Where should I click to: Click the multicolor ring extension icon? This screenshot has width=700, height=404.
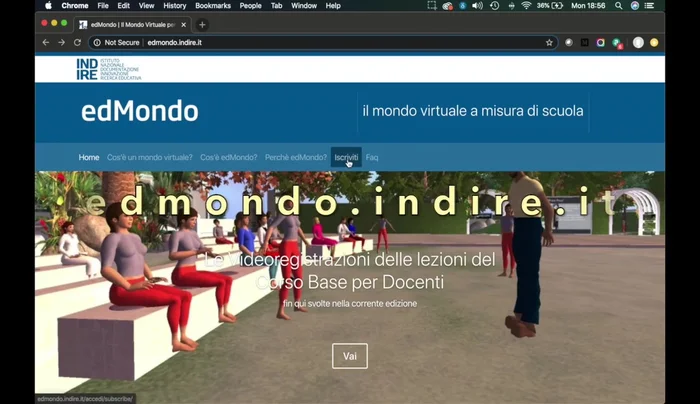coord(600,42)
